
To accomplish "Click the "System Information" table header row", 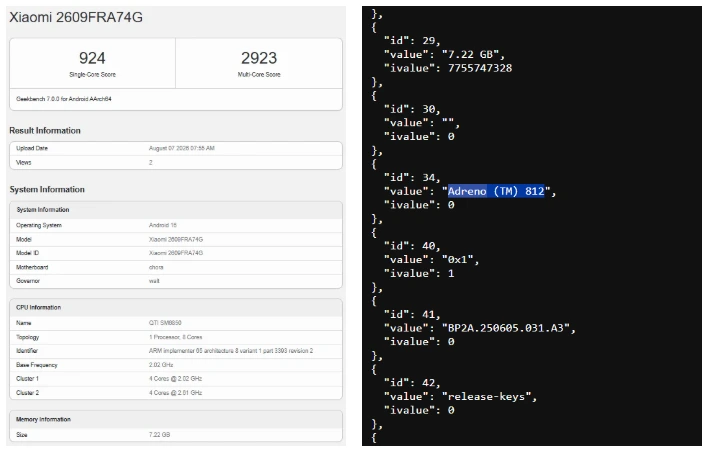I will (x=176, y=210).
